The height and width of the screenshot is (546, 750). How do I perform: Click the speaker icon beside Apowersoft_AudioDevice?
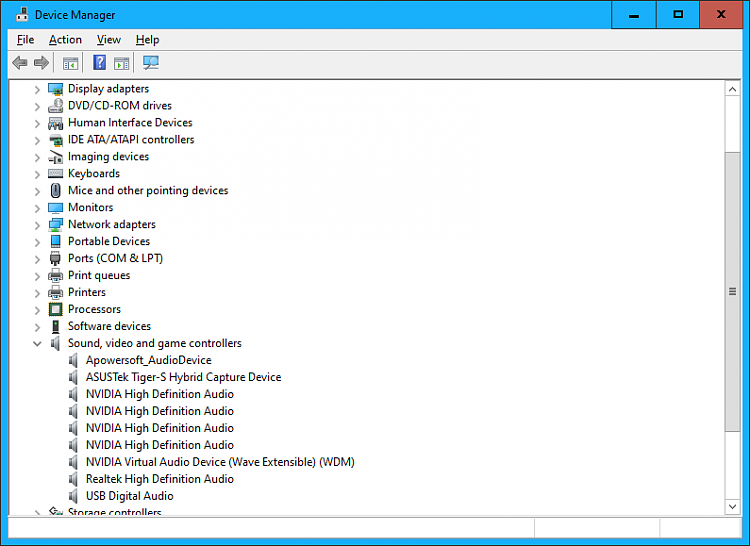[x=73, y=360]
